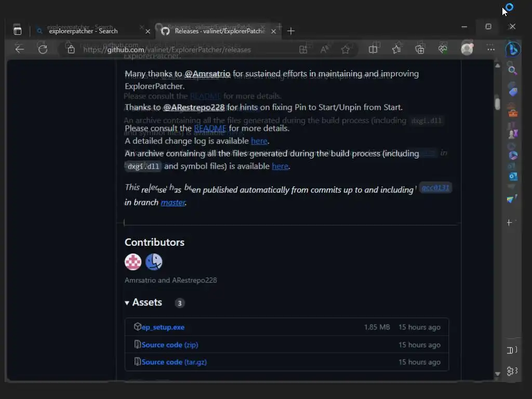Open the sidebar Search icon

tap(512, 71)
